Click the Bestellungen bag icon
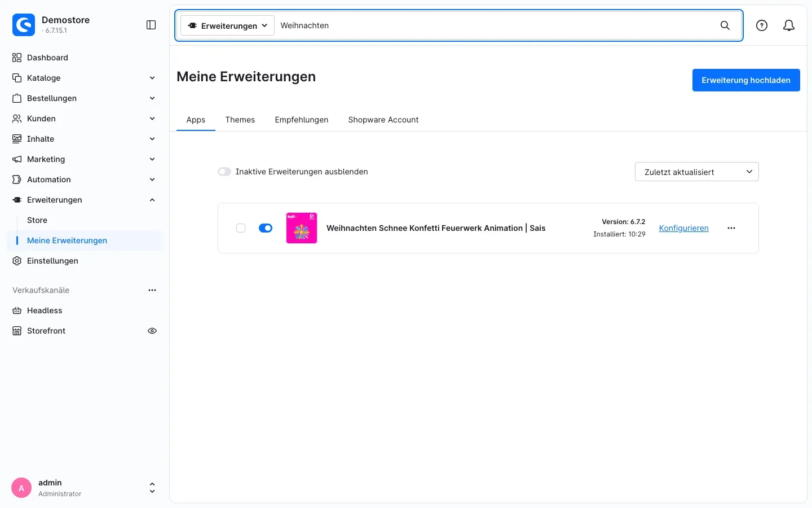 (x=17, y=98)
